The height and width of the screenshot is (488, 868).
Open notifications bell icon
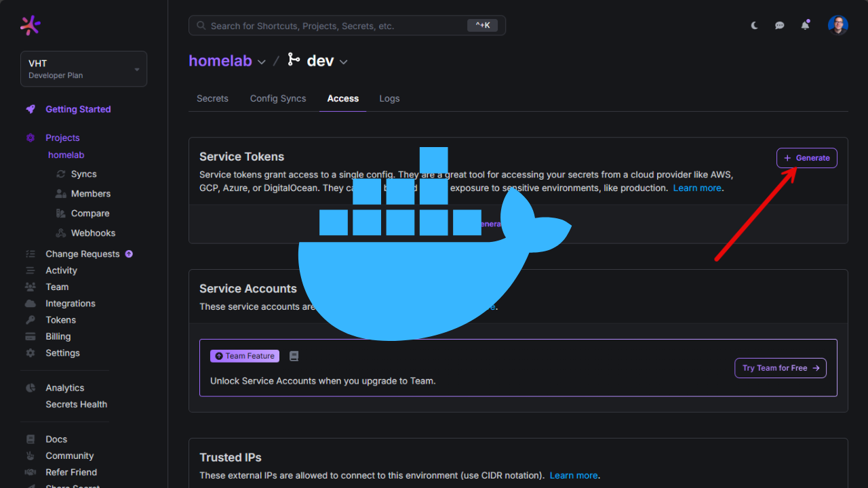805,26
